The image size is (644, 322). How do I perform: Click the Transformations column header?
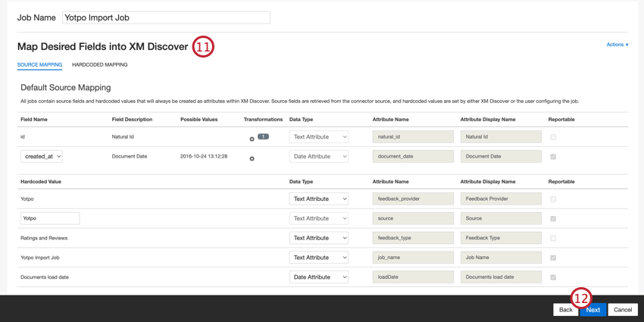[x=263, y=120]
